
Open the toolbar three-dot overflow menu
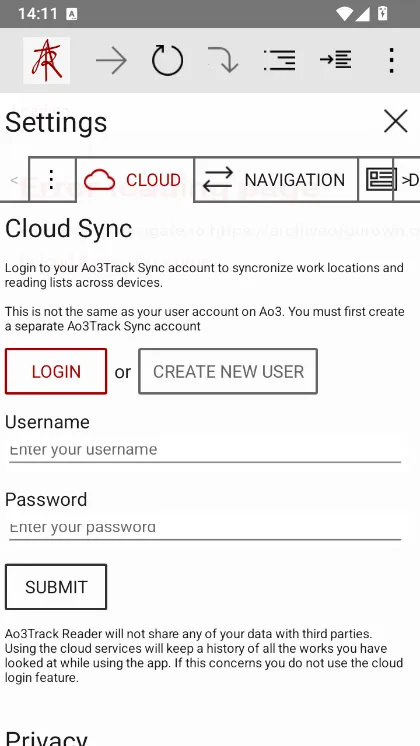(x=391, y=60)
